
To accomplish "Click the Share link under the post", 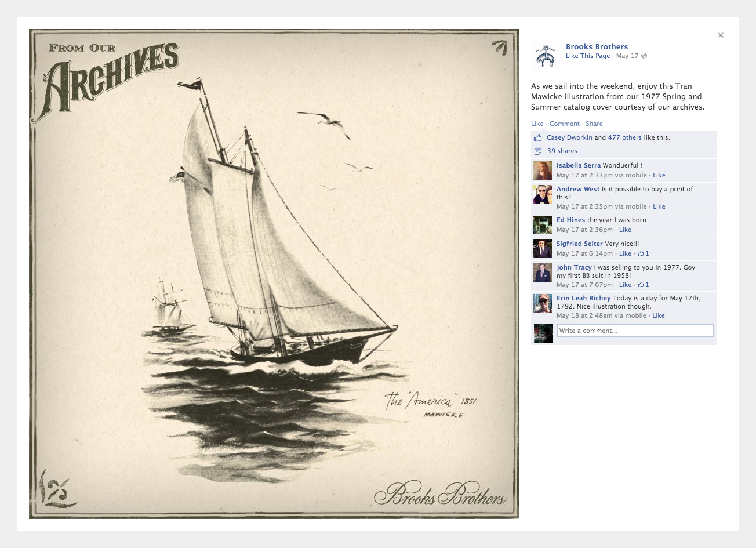I will click(x=594, y=124).
